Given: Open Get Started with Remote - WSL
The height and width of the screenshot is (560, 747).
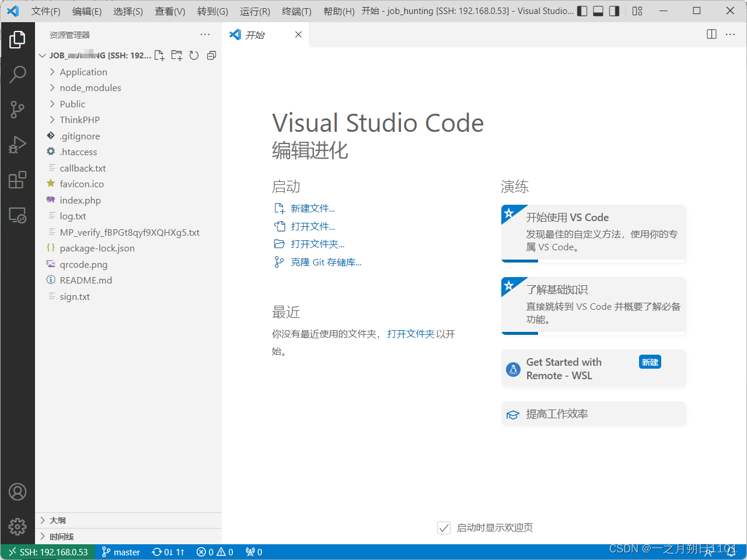Looking at the screenshot, I should [594, 369].
